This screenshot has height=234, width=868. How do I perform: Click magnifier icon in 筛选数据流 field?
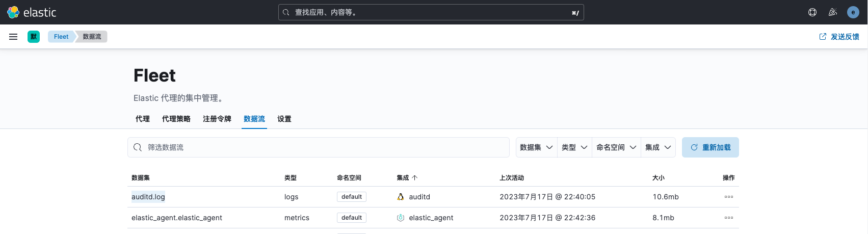click(138, 147)
